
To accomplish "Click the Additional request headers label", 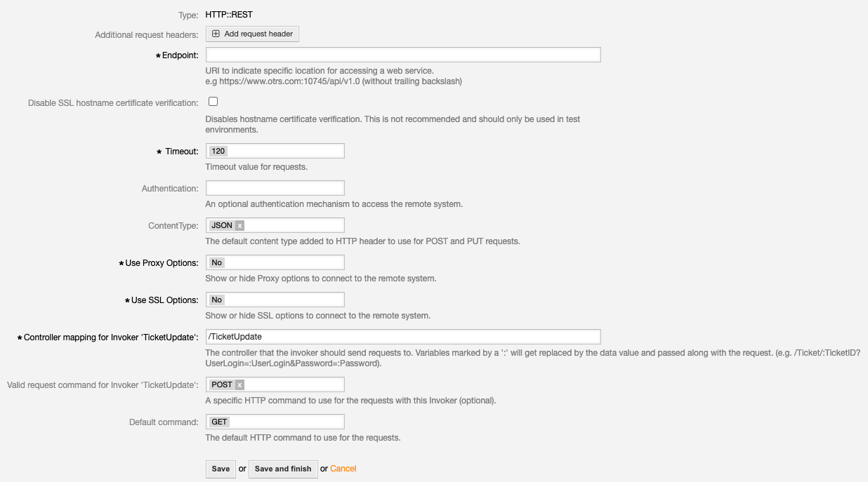I will 146,35.
